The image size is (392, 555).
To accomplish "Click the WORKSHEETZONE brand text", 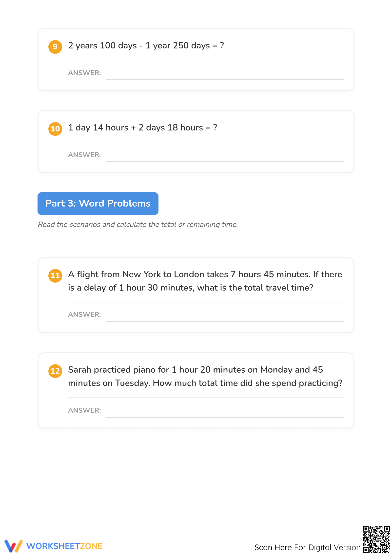I will (x=64, y=546).
